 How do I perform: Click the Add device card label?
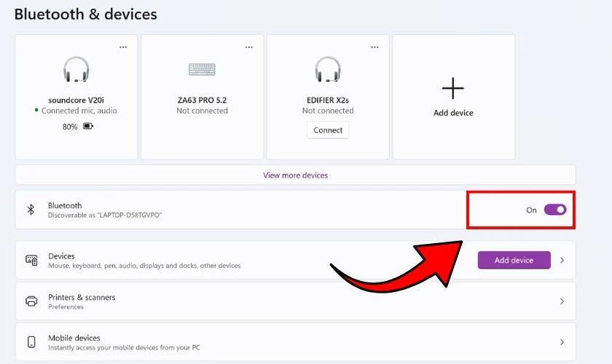(x=453, y=113)
